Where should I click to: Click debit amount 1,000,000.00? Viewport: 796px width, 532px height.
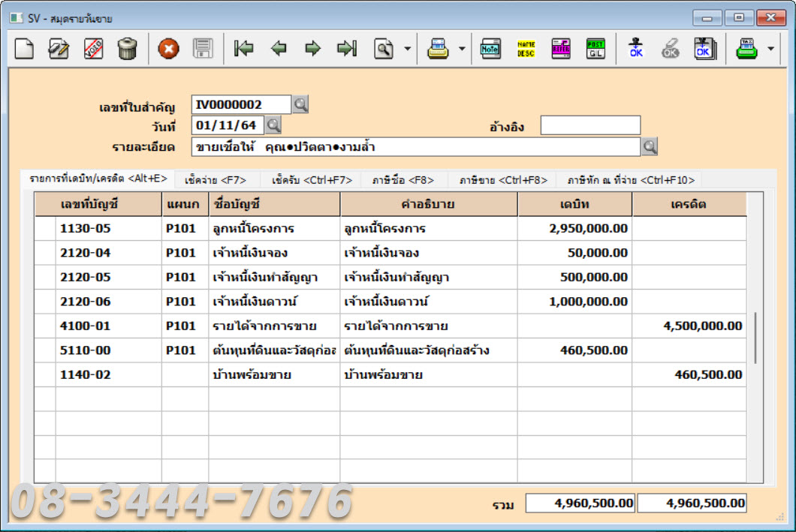tap(575, 302)
